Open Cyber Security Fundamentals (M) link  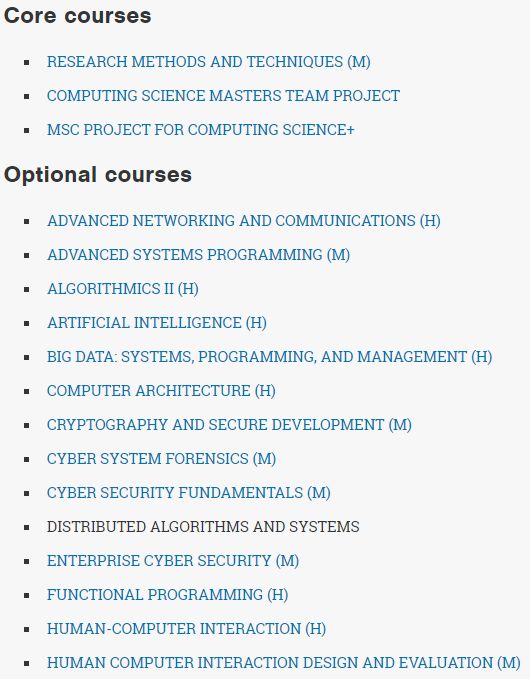[x=189, y=493]
